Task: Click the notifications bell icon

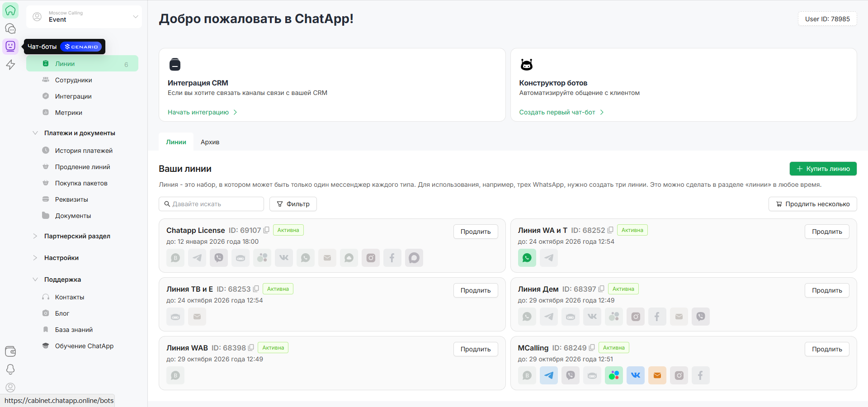Action: (10, 369)
